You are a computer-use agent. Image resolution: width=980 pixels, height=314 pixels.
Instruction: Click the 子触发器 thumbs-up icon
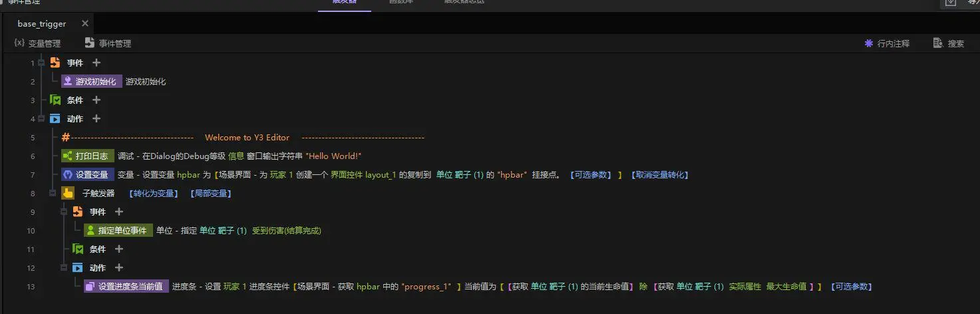[68, 193]
